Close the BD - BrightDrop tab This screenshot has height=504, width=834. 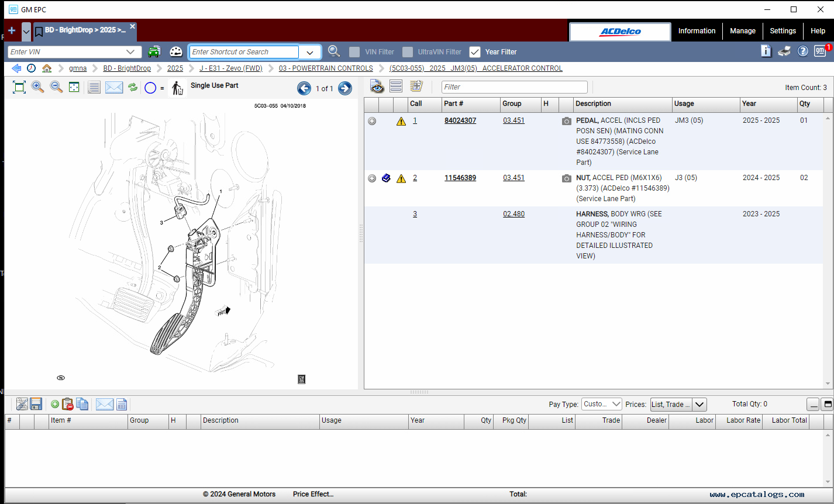pyautogui.click(x=133, y=26)
